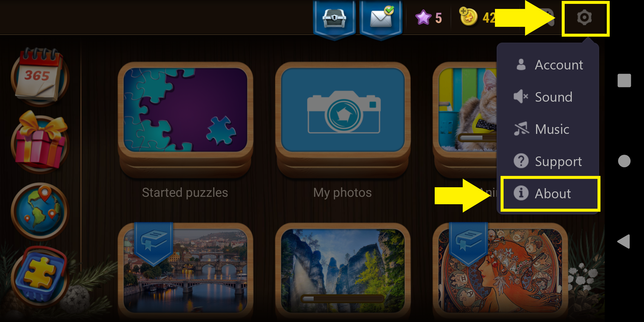The width and height of the screenshot is (644, 322).
Task: Tap the purple star counter
Action: [429, 18]
